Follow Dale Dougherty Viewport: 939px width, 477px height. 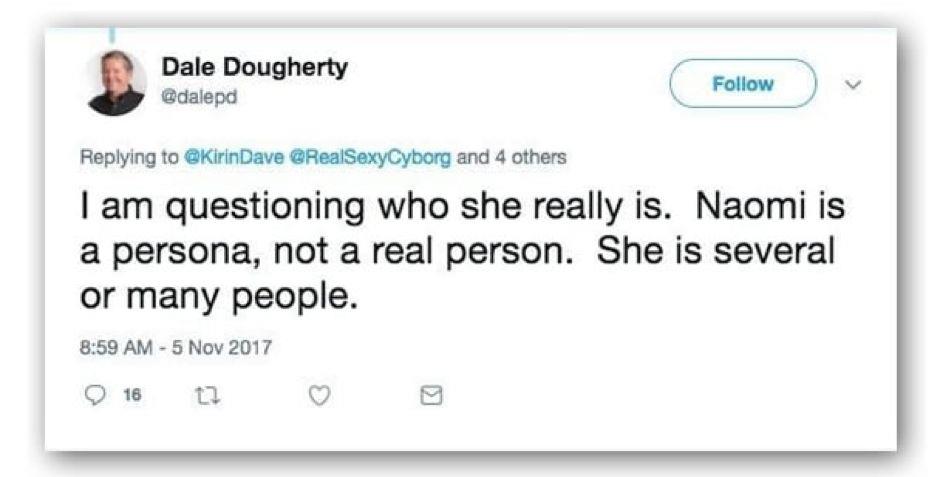(x=742, y=84)
